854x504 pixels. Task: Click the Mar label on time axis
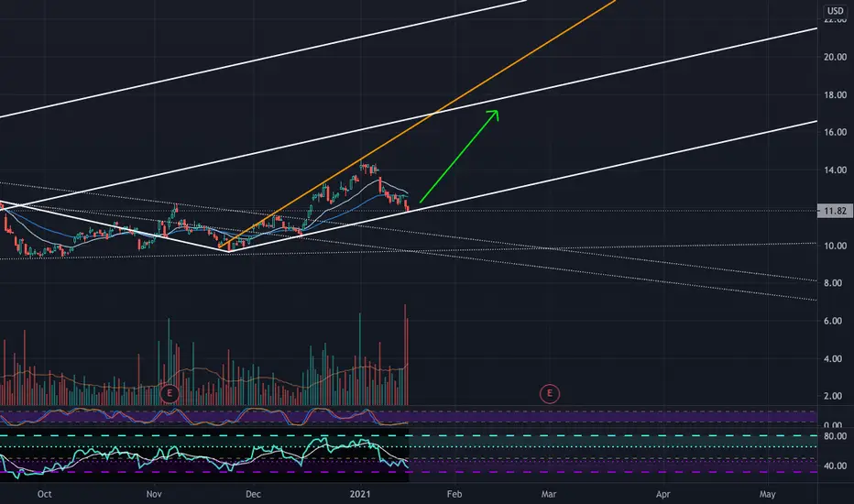(549, 494)
